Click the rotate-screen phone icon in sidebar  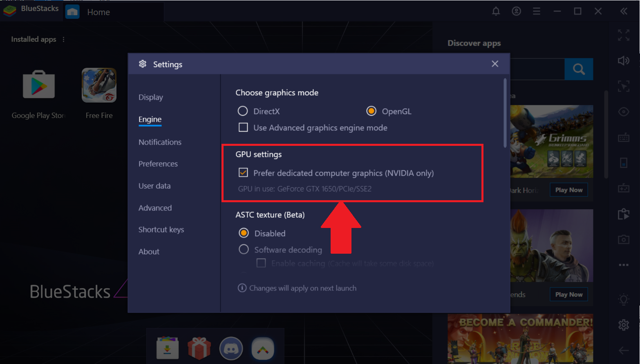[x=624, y=163]
